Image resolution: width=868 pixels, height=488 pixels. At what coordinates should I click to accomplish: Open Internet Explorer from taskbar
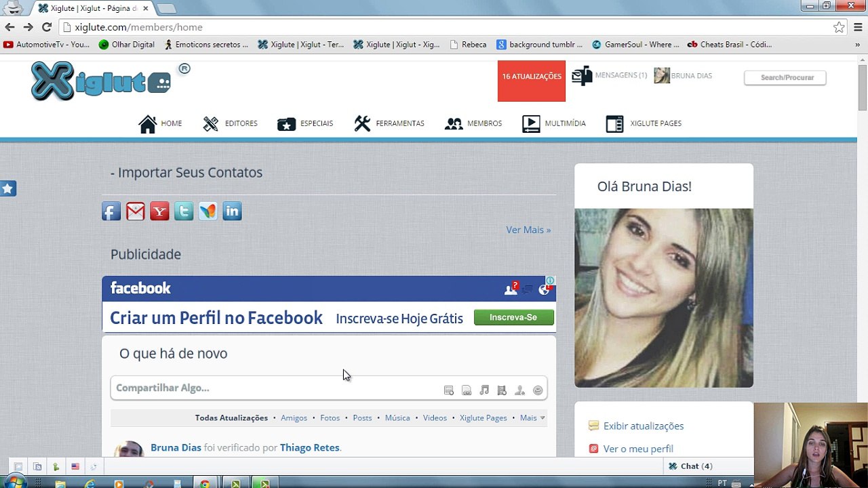click(x=90, y=483)
